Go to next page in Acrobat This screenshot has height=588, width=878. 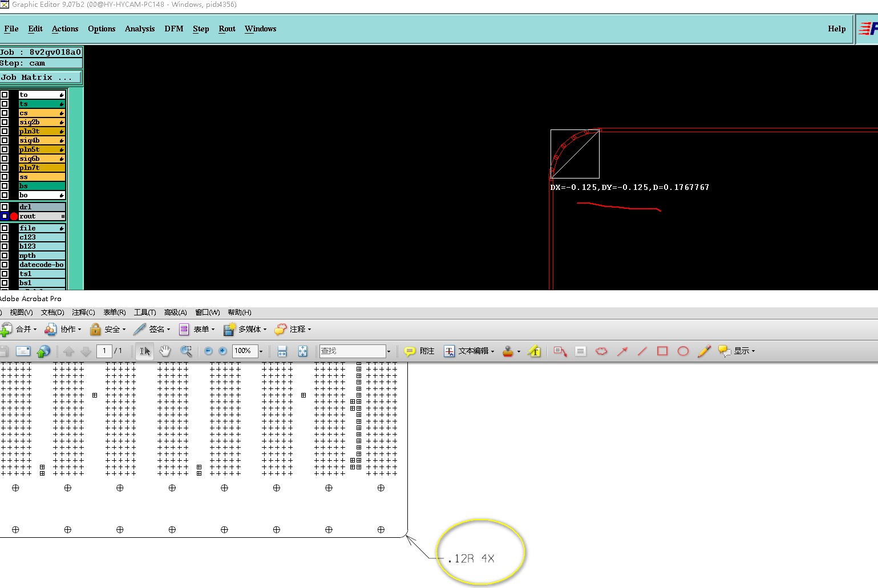pyautogui.click(x=86, y=351)
